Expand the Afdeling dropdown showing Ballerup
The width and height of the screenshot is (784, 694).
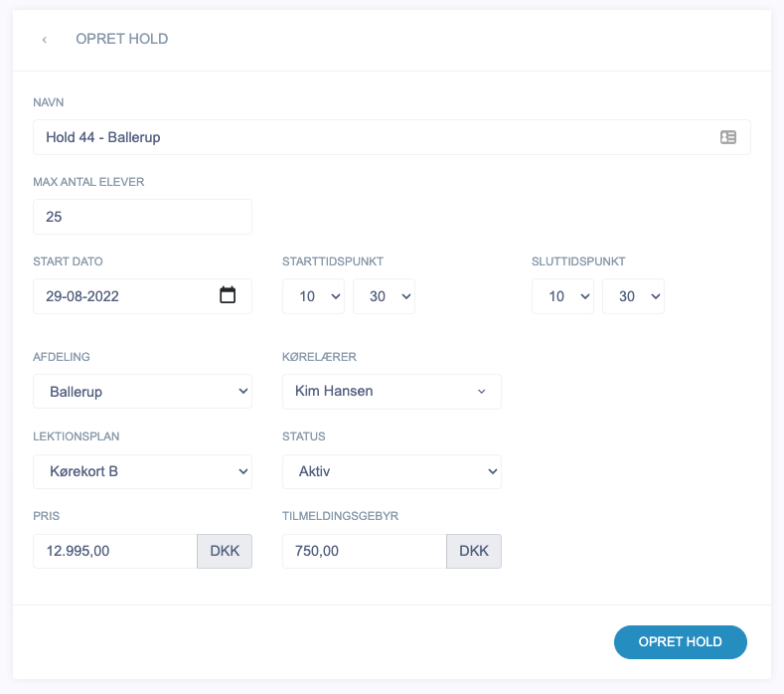click(142, 392)
